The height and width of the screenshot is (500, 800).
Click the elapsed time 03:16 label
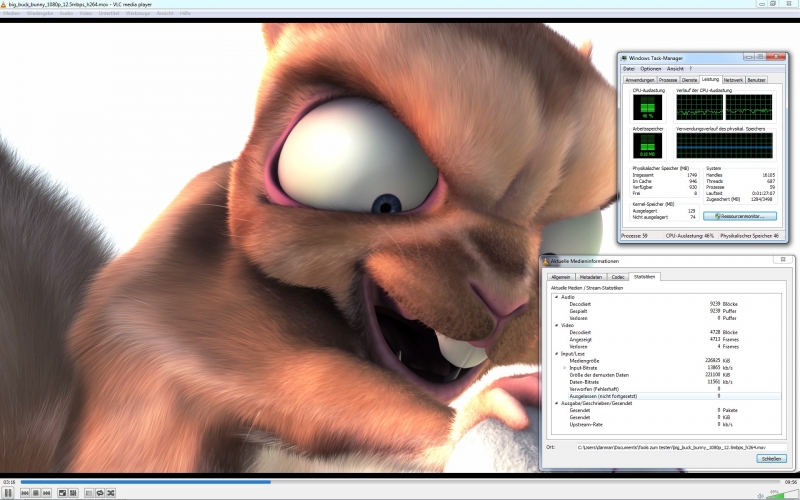(9, 482)
